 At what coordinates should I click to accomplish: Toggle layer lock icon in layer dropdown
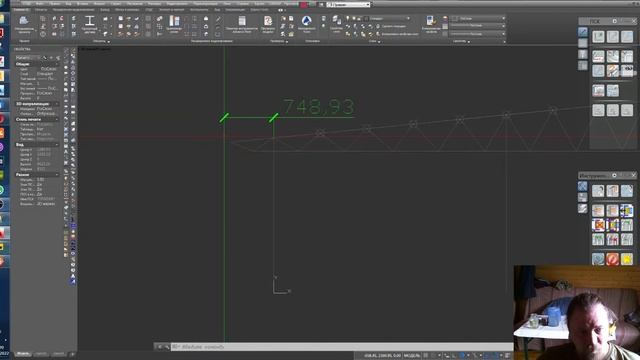(x=359, y=18)
